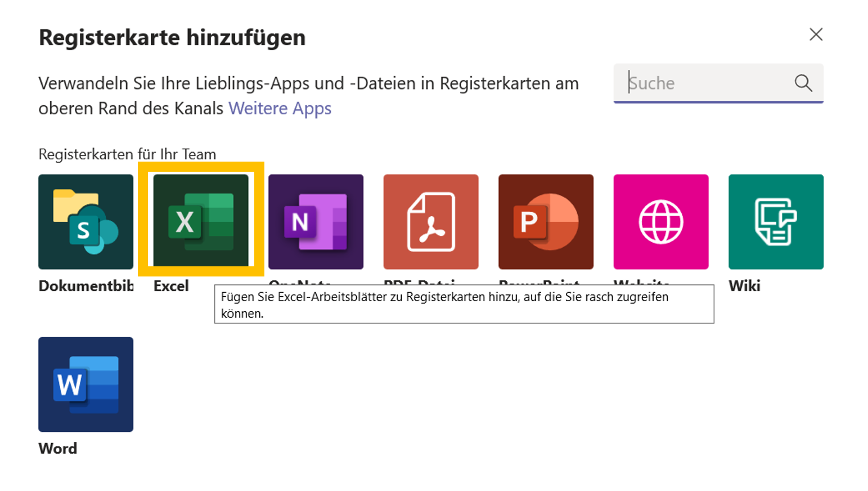Click the Excel label text
The height and width of the screenshot is (491, 868).
coord(171,286)
